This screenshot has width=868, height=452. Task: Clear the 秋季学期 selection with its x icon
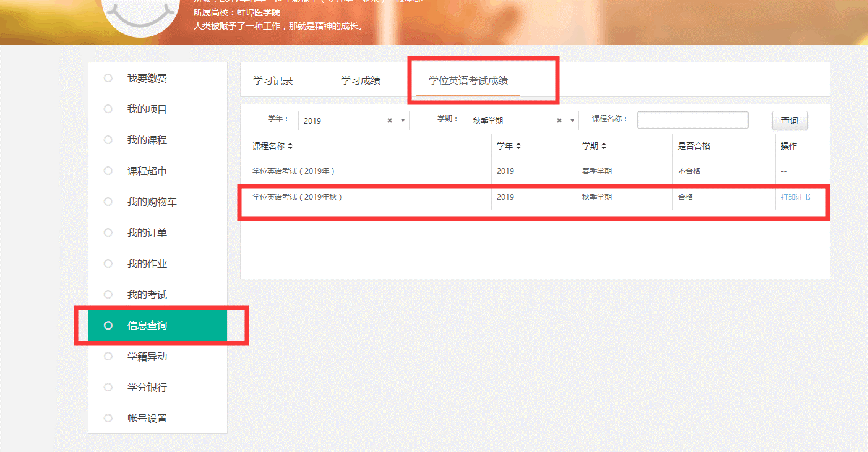(x=559, y=120)
